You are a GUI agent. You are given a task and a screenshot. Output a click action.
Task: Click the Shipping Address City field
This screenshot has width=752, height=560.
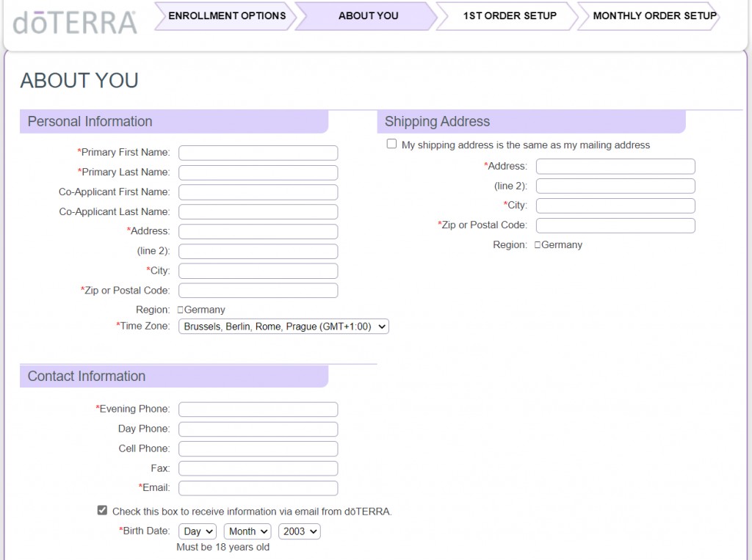[x=615, y=206]
